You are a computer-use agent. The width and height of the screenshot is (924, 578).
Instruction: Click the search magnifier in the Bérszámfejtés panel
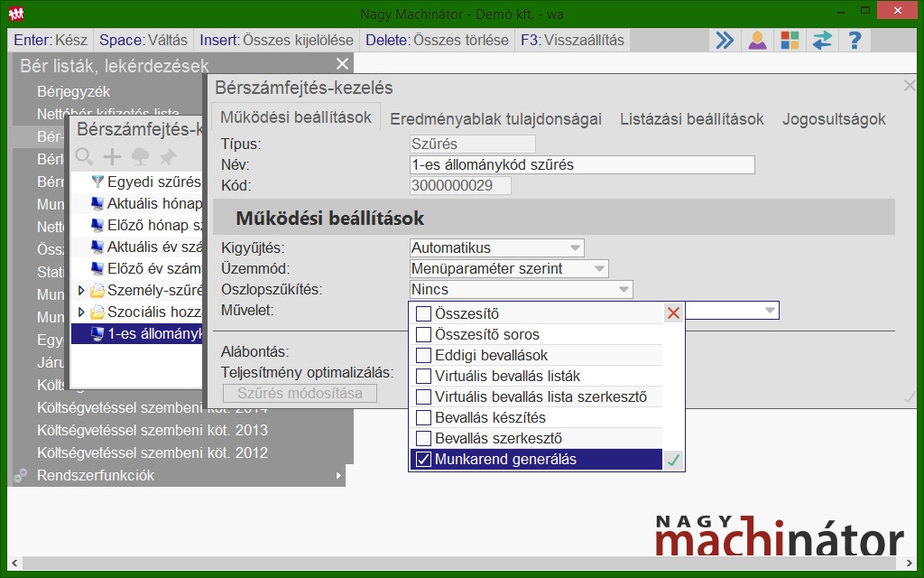click(84, 156)
